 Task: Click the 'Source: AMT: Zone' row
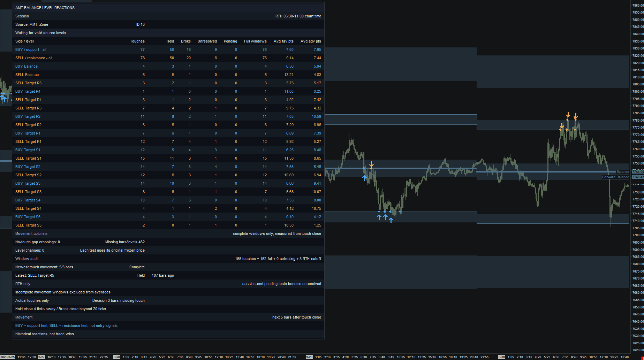pos(168,24)
